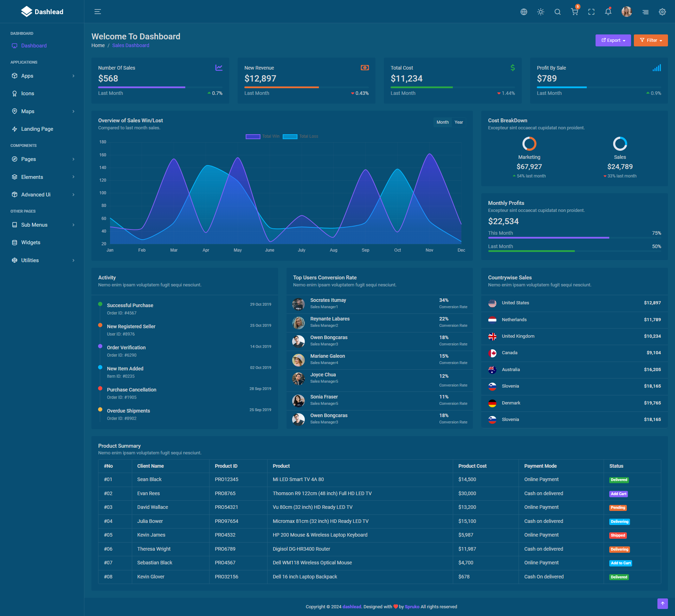Open the user profile avatar
Image resolution: width=675 pixels, height=616 pixels.
click(626, 12)
